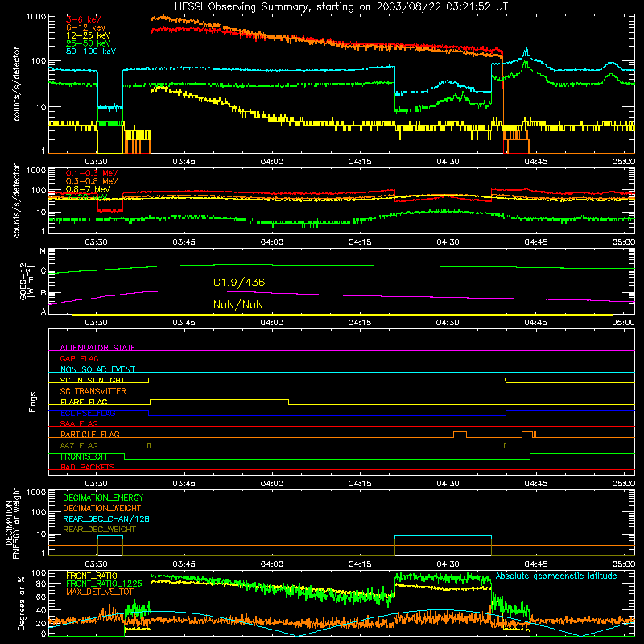Click the GAP_FLAG label

(x=79, y=358)
